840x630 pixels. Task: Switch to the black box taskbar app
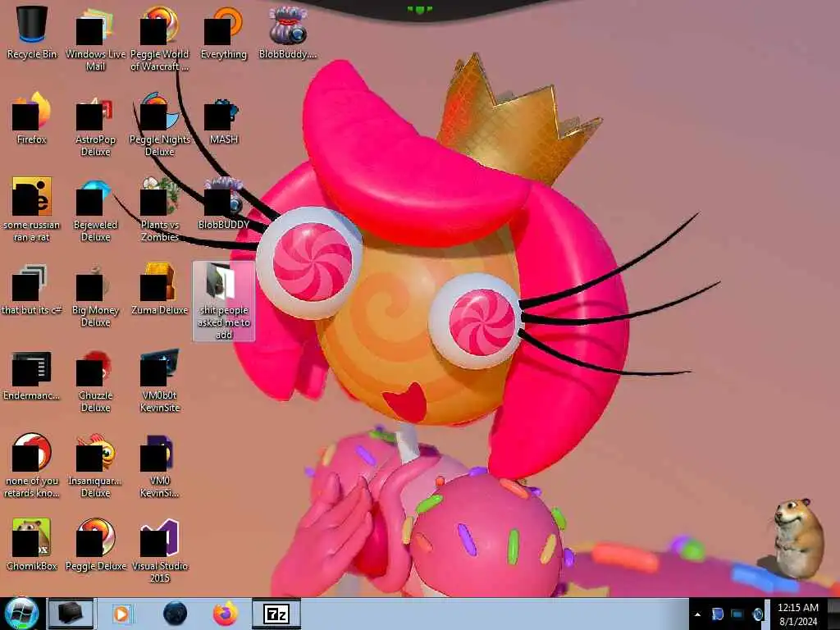(x=71, y=614)
